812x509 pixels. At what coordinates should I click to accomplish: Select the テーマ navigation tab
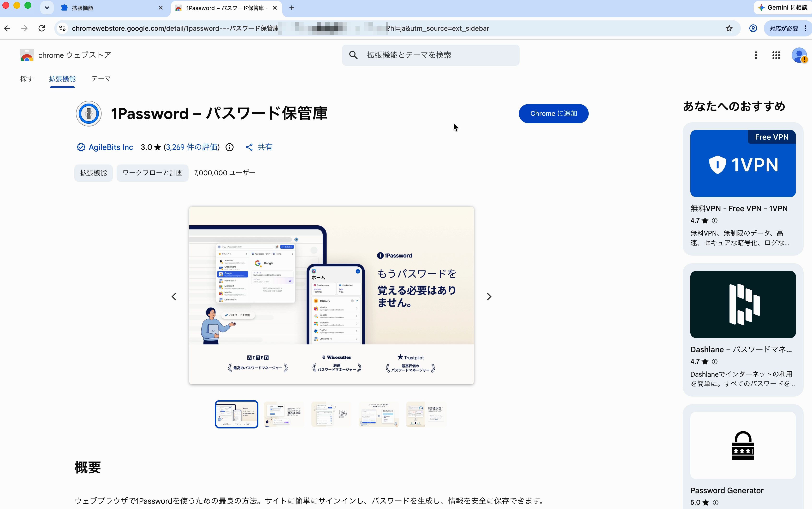click(101, 79)
